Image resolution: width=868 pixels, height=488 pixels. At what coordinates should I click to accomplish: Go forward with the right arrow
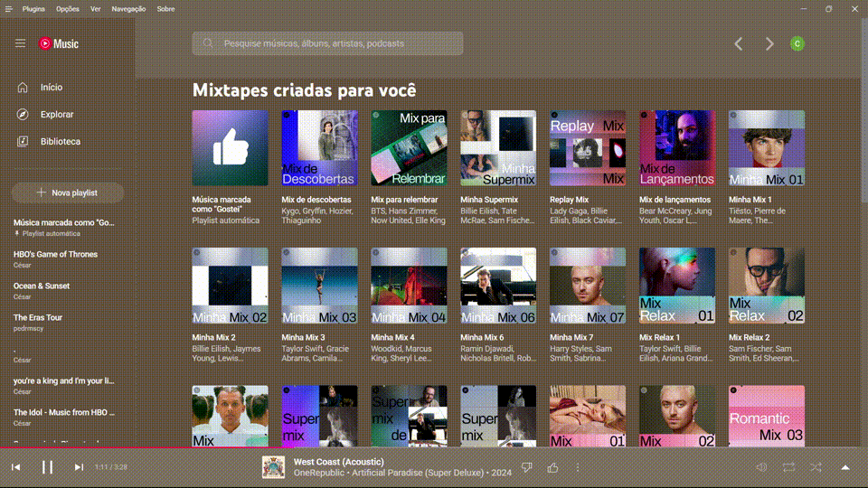pyautogui.click(x=769, y=43)
